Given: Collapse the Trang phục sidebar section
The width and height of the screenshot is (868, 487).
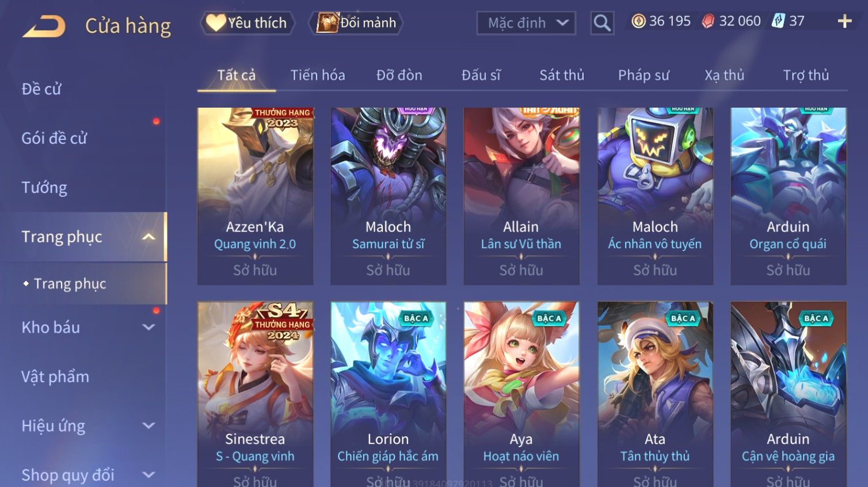Looking at the screenshot, I should point(149,237).
